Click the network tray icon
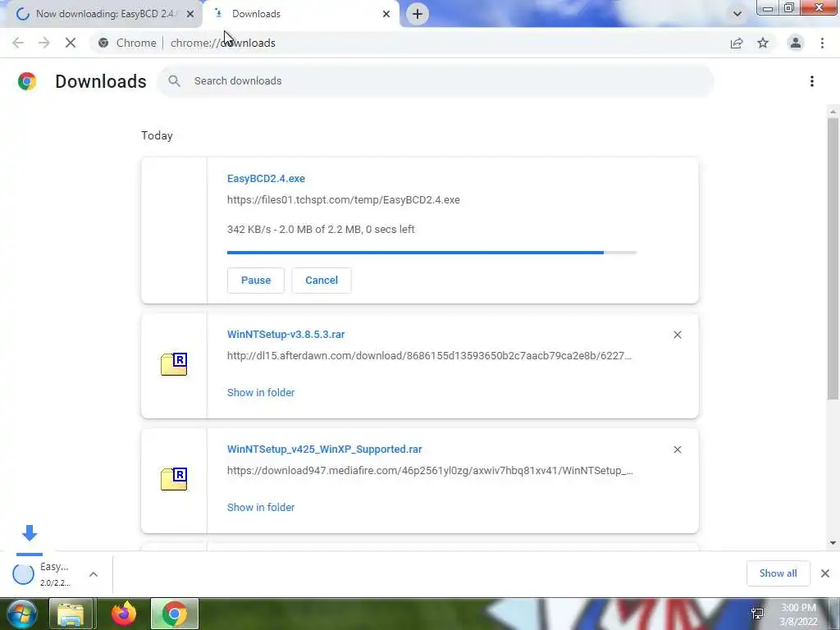Viewport: 840px width, 630px height. click(x=757, y=614)
